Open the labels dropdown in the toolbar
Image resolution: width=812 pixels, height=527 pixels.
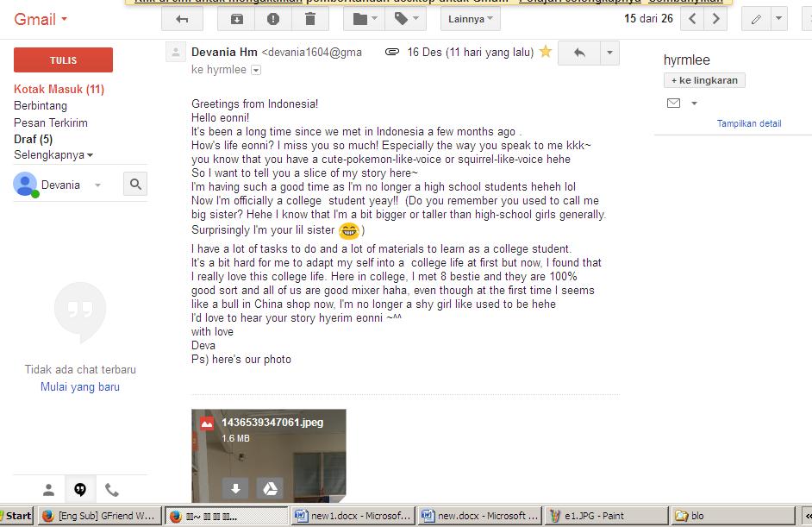[x=405, y=19]
